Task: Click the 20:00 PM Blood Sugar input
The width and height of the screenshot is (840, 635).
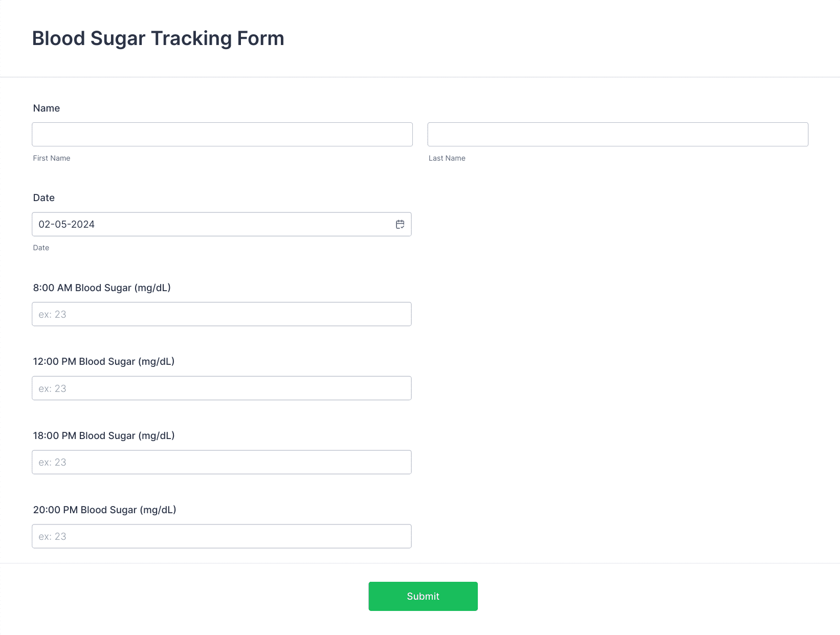Action: click(222, 536)
